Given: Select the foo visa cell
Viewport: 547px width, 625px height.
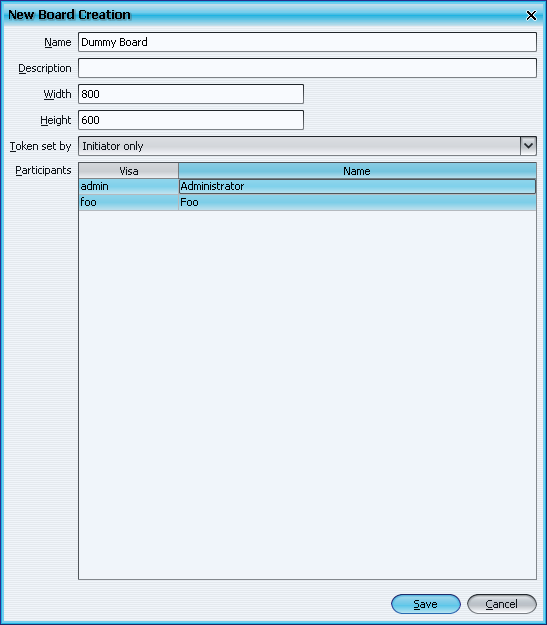Looking at the screenshot, I should (128, 202).
